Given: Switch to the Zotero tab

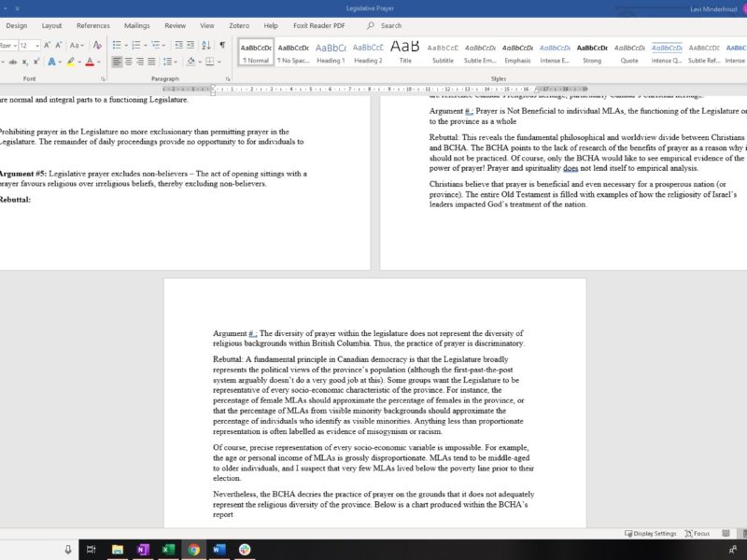Looking at the screenshot, I should pos(240,25).
